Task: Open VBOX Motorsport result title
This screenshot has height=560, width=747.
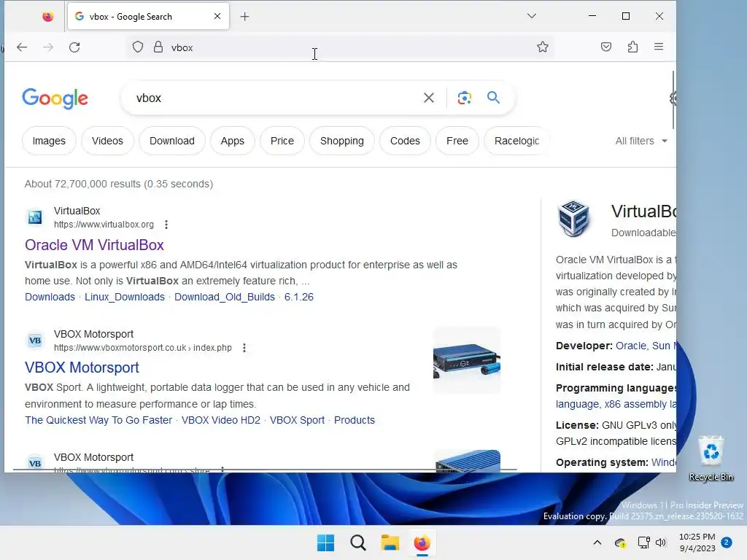Action: pos(82,367)
